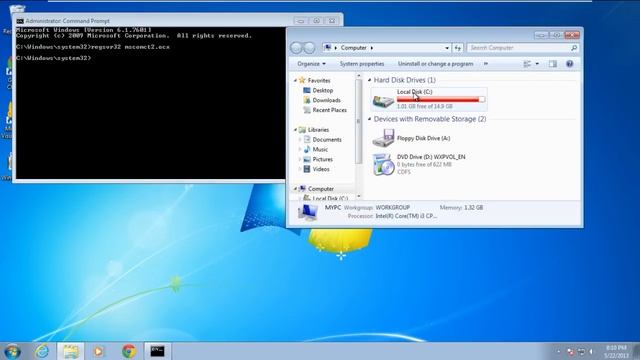Launch Google Chrome from taskbar

[129, 351]
